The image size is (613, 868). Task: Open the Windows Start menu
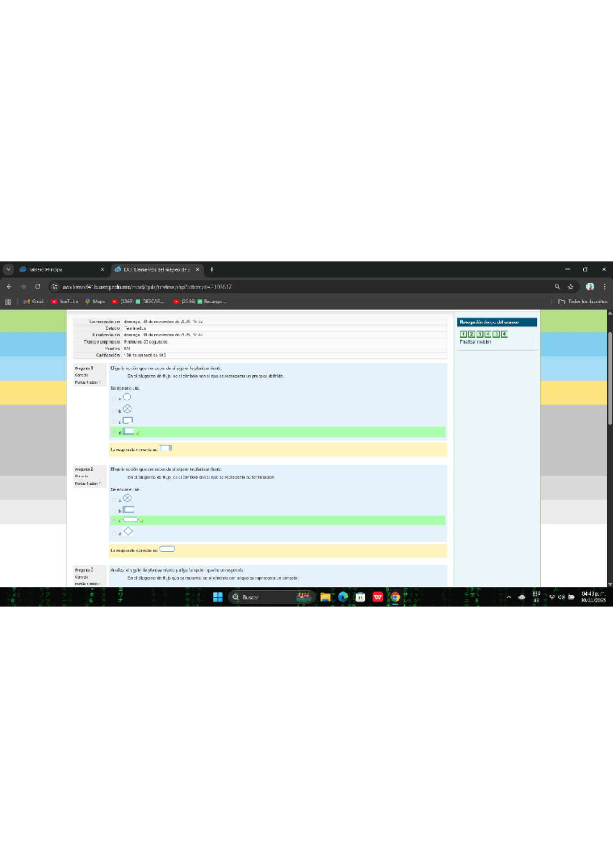218,597
